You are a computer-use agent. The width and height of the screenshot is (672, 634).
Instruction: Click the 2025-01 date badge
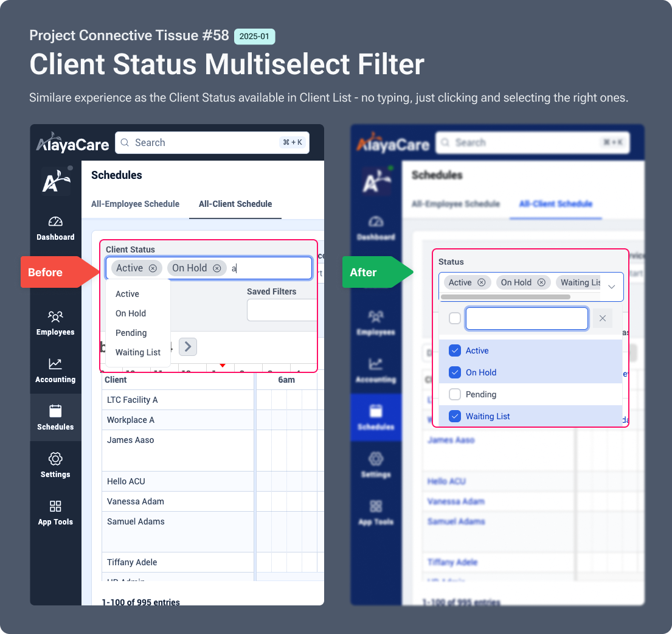click(x=255, y=37)
